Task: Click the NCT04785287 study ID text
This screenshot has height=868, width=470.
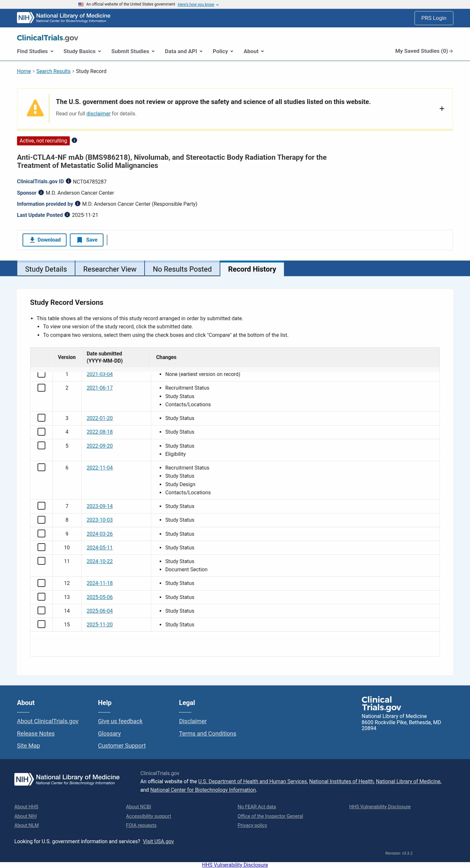Action: point(90,182)
